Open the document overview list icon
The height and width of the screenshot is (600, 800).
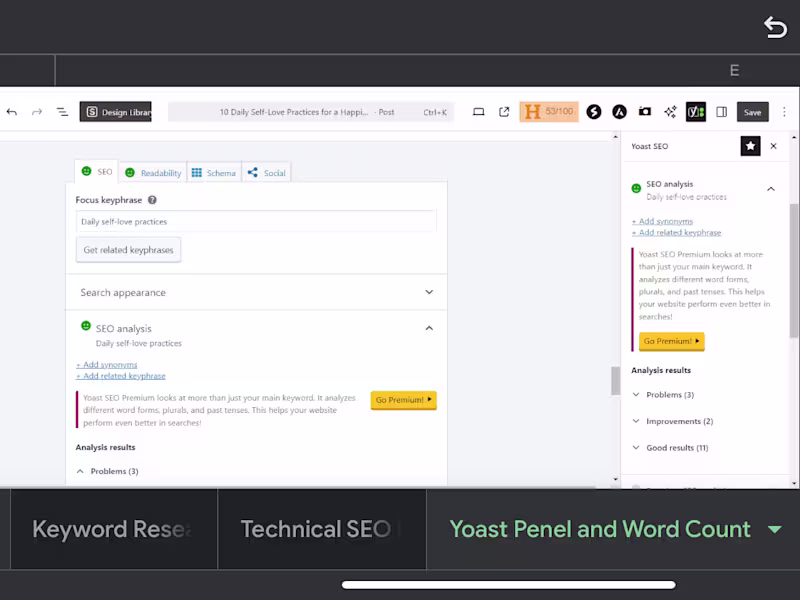point(62,112)
